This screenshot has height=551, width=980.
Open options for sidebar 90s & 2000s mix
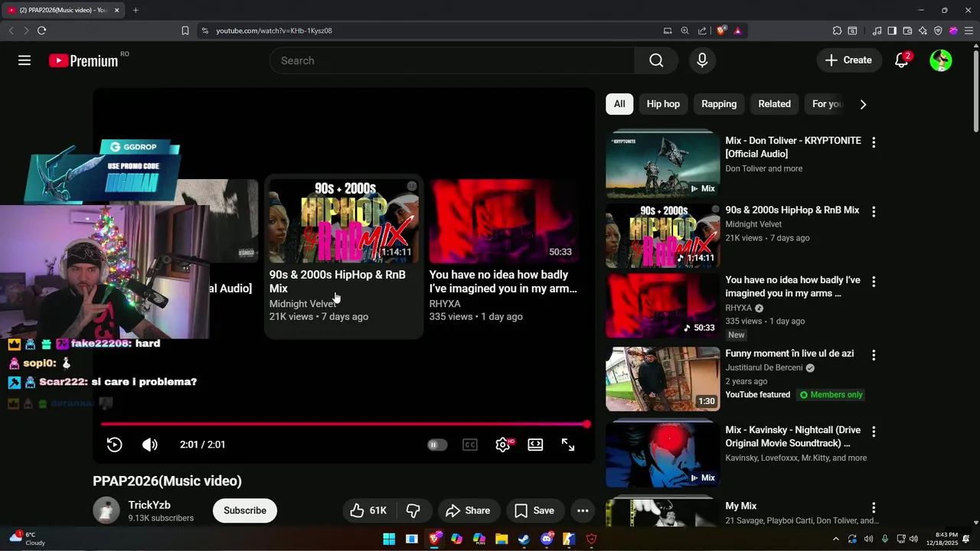click(874, 211)
